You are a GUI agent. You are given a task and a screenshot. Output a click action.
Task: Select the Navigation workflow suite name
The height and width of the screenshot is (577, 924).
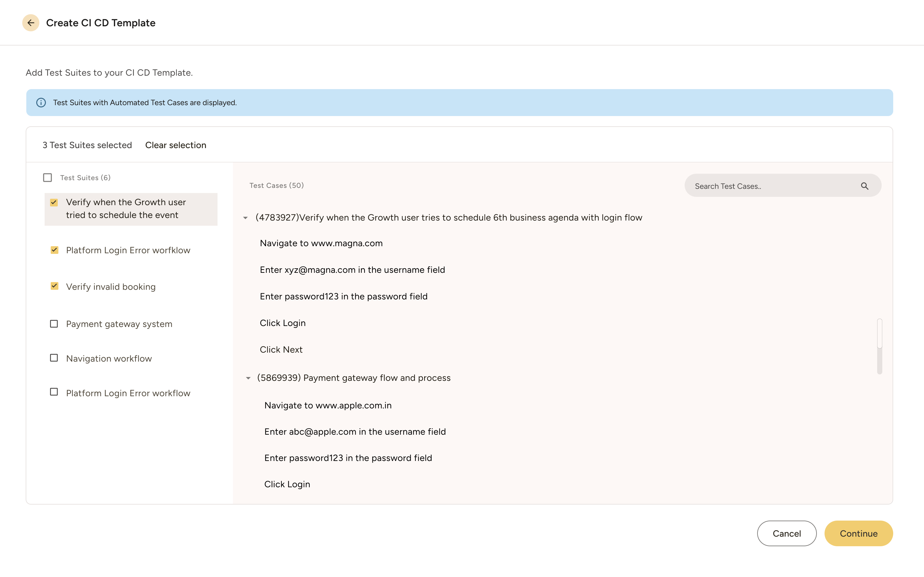pyautogui.click(x=109, y=358)
